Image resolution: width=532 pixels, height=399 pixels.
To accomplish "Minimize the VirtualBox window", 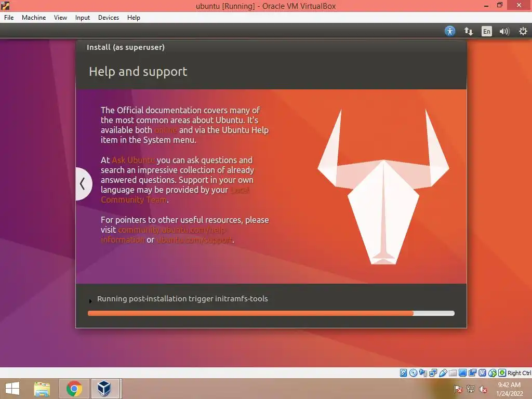I will click(x=486, y=5).
